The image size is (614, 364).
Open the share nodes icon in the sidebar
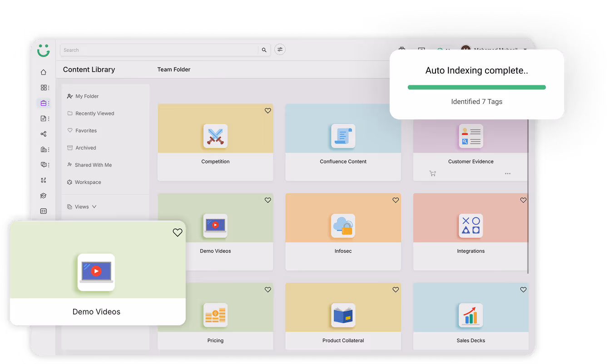point(44,134)
